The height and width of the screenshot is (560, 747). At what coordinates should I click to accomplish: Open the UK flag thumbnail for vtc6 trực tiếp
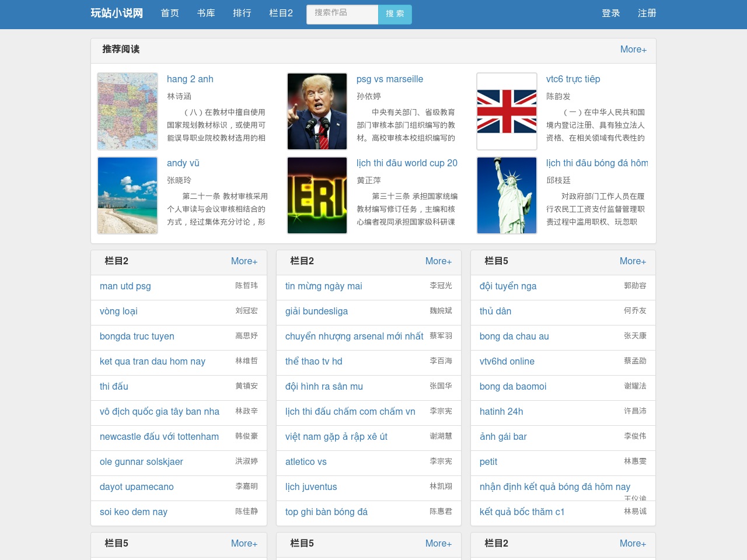507,111
